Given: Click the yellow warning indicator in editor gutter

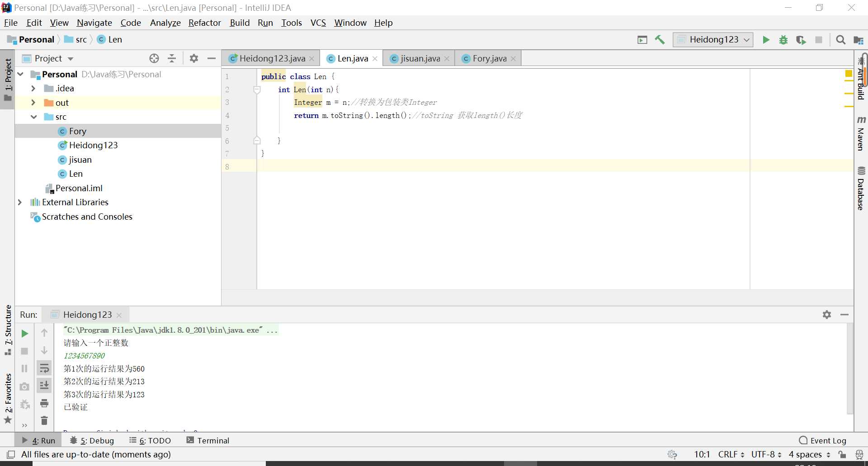Looking at the screenshot, I should (x=849, y=74).
